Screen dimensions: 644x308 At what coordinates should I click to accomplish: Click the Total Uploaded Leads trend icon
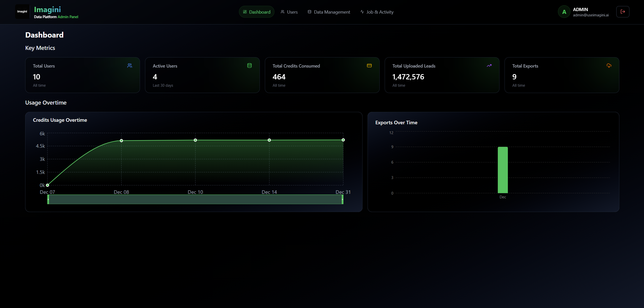click(x=489, y=66)
